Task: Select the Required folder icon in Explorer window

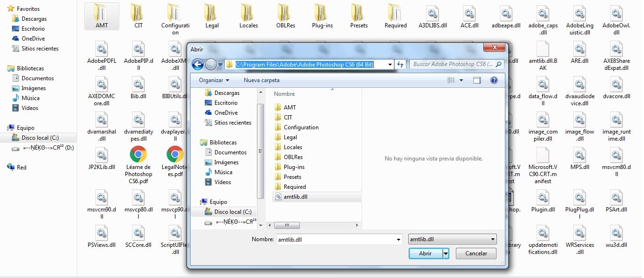Action: (x=396, y=12)
